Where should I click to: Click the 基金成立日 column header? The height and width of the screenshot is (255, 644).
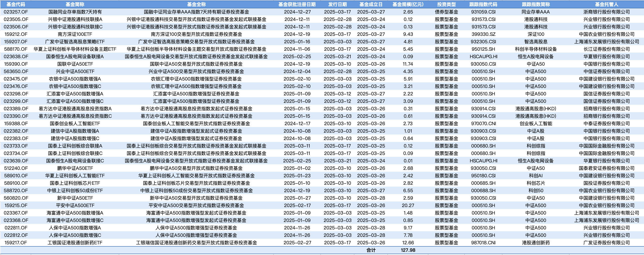pyautogui.click(x=371, y=4)
